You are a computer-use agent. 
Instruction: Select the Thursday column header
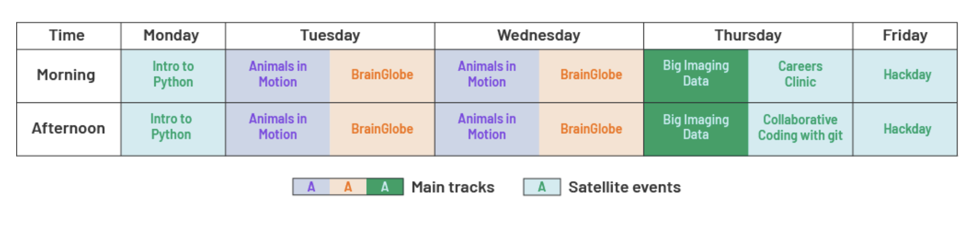pos(748,36)
